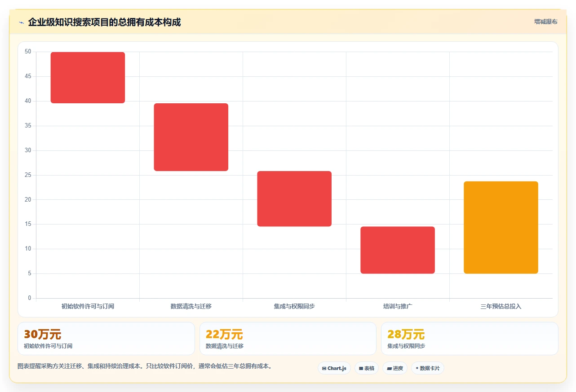Click the Chart.js tag chip
This screenshot has height=392, width=576.
(334, 368)
